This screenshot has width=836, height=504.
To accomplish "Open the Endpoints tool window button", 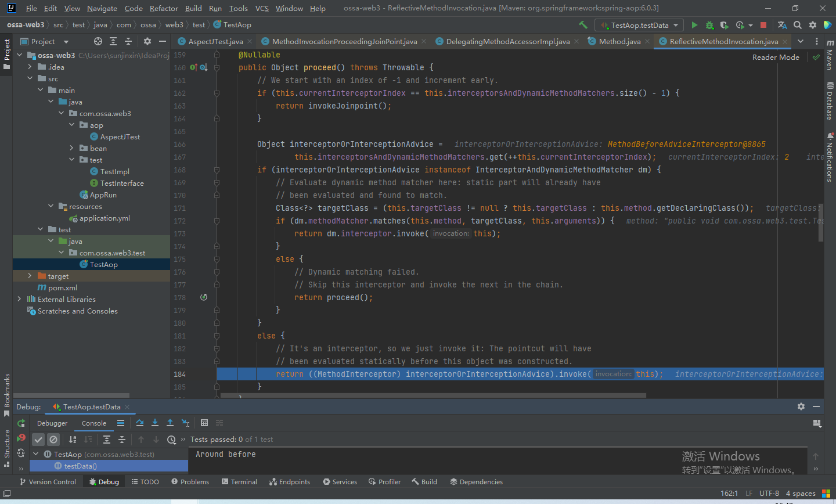I will [x=290, y=482].
